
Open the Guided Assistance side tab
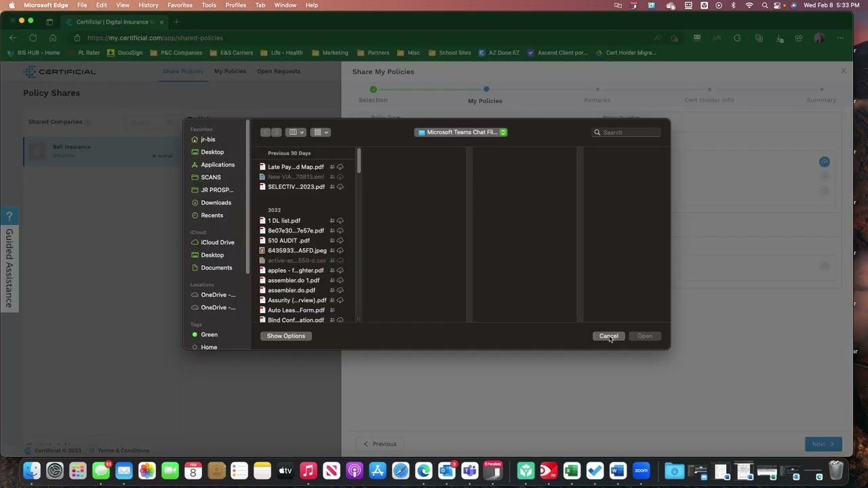(9, 260)
